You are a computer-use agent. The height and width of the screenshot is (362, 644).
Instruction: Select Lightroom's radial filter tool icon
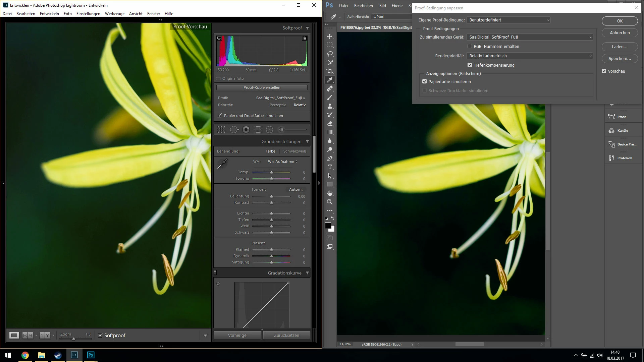[269, 130]
